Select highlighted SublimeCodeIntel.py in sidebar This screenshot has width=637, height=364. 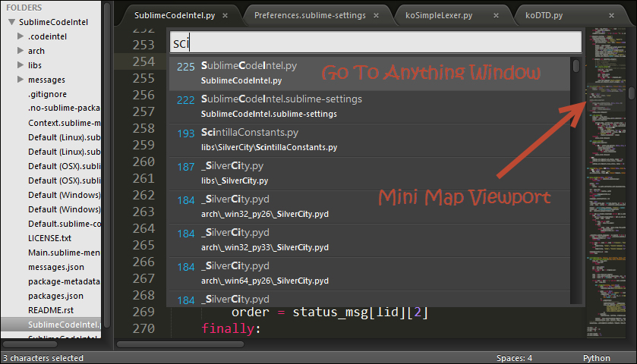(x=51, y=325)
